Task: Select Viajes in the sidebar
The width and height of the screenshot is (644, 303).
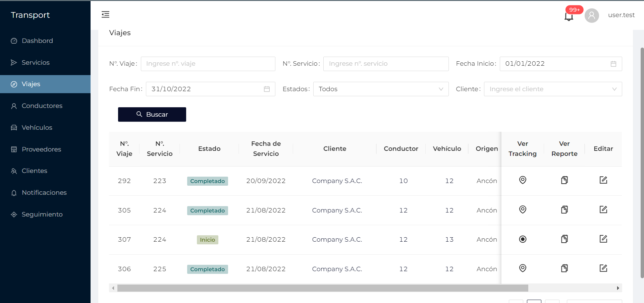Action: click(x=45, y=84)
